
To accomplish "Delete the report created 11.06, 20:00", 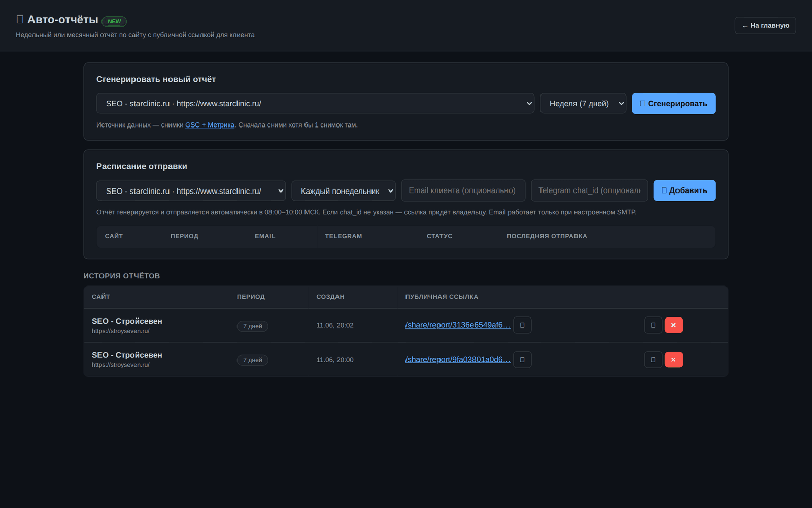I will point(673,360).
